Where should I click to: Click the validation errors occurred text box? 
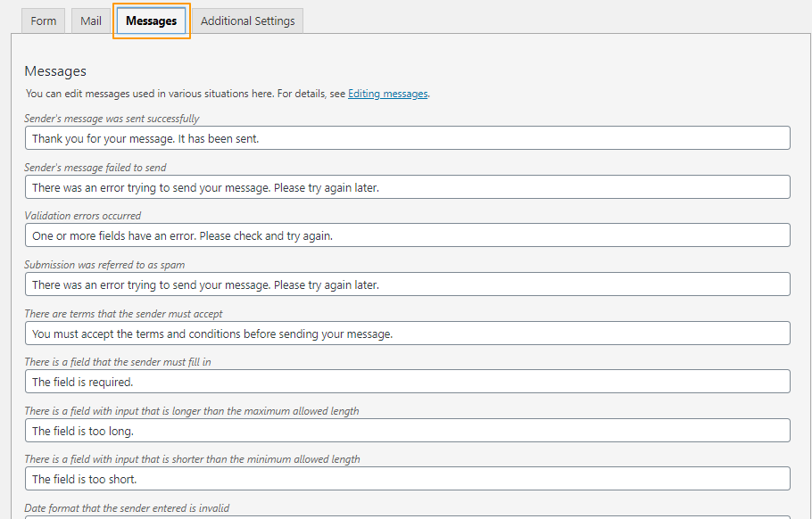406,235
